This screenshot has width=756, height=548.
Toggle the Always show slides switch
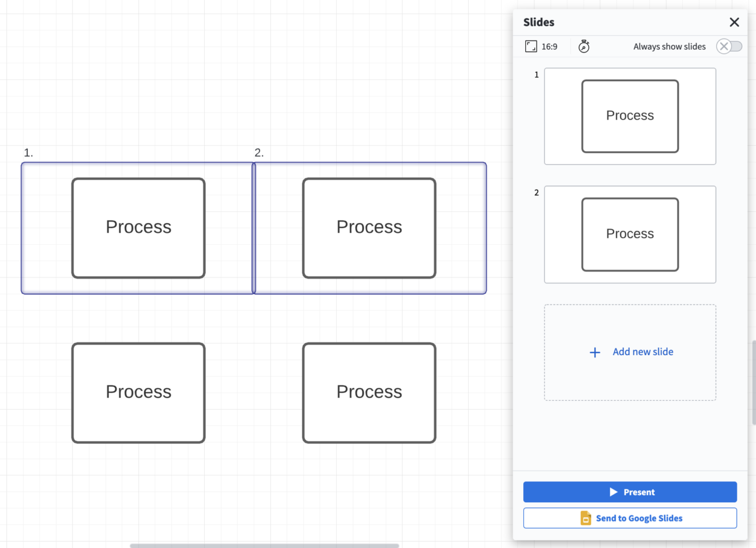[729, 46]
